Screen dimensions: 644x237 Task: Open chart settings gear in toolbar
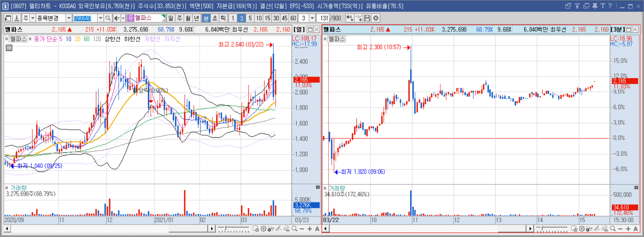point(376,18)
